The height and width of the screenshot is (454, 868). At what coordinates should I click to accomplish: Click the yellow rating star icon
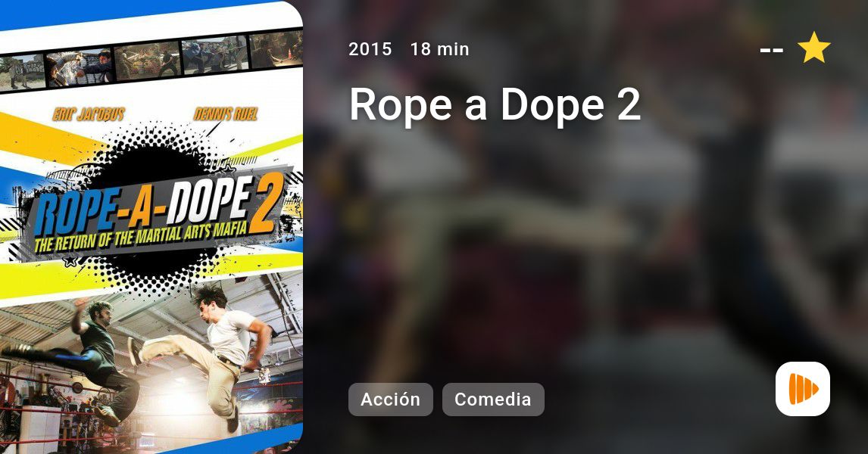pyautogui.click(x=813, y=48)
